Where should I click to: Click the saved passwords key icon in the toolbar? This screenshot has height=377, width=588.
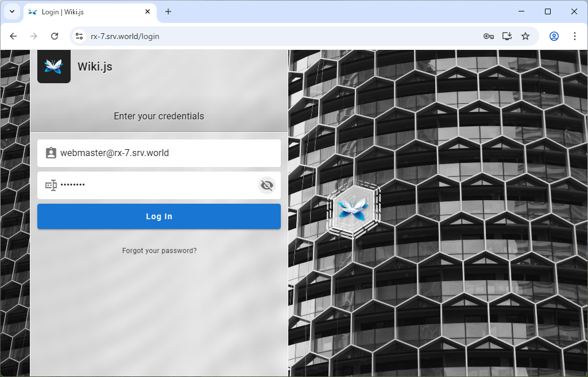488,36
